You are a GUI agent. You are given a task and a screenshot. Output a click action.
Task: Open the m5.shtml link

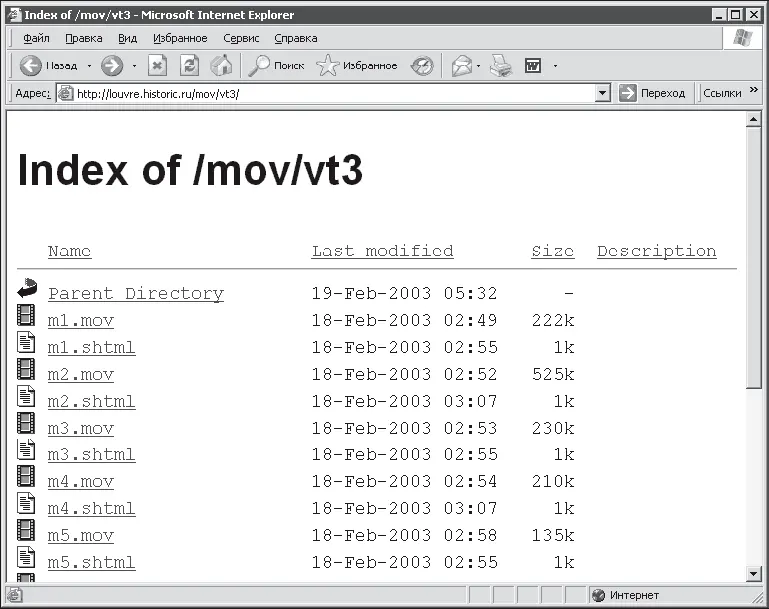(x=92, y=562)
